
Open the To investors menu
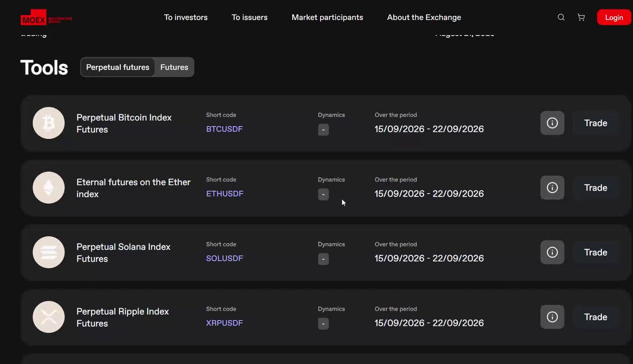(x=186, y=17)
